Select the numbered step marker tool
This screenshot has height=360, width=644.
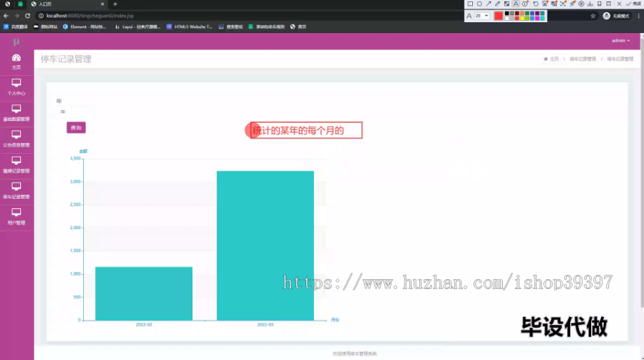(x=525, y=4)
